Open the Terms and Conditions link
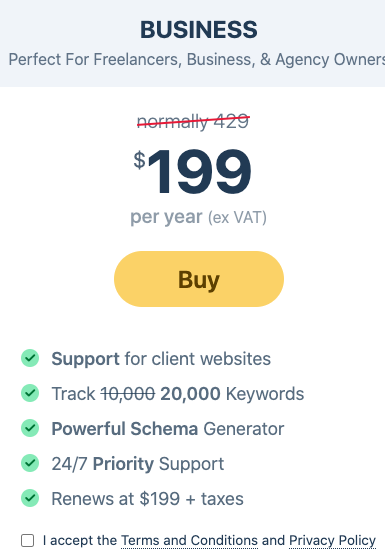This screenshot has height=557, width=385. (189, 540)
